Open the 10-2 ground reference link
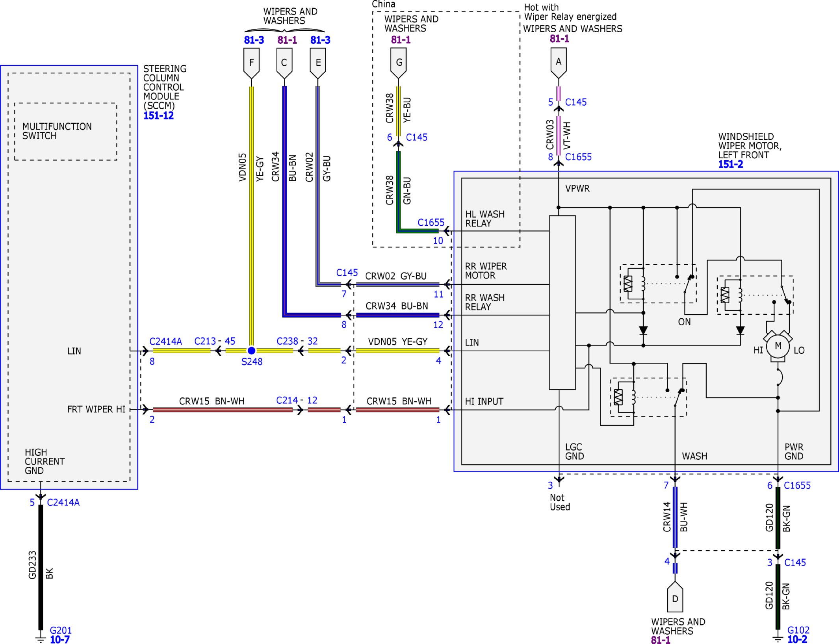 point(797,639)
